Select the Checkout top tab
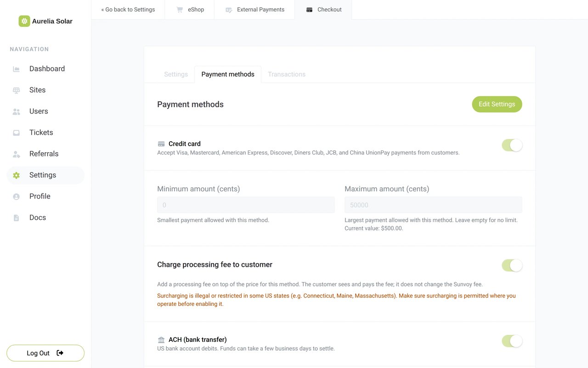The height and width of the screenshot is (368, 588). coord(323,10)
